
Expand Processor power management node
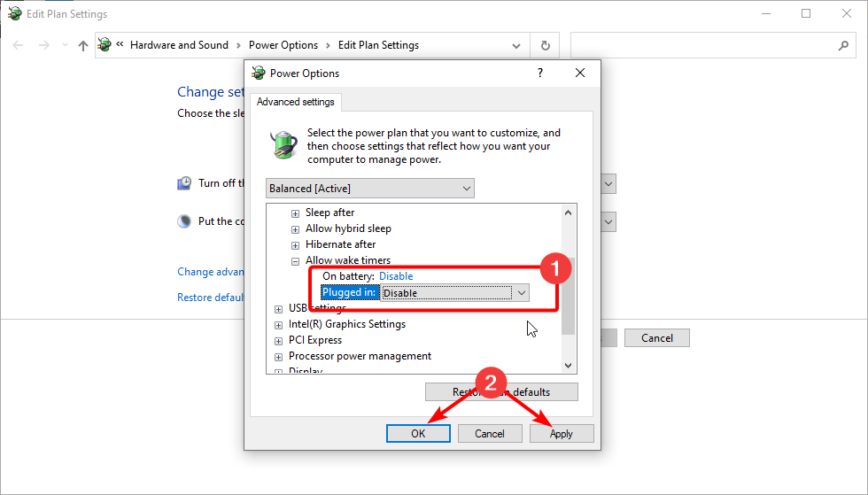tap(278, 357)
